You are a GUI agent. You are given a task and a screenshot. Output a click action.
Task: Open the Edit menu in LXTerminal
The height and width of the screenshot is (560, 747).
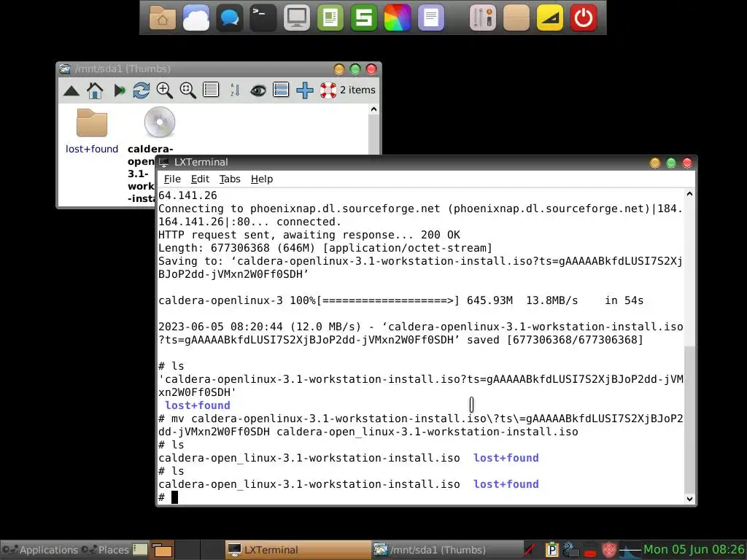coord(200,179)
